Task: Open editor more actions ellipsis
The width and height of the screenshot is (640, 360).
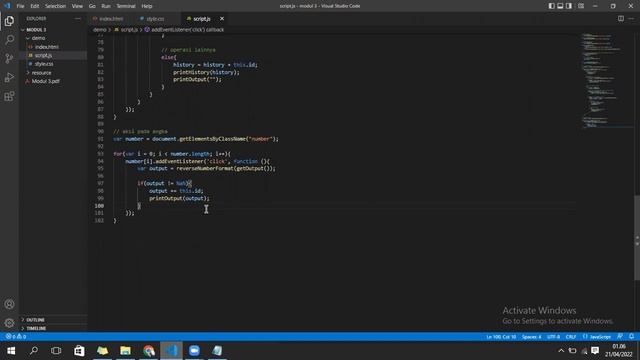Action: coord(631,19)
